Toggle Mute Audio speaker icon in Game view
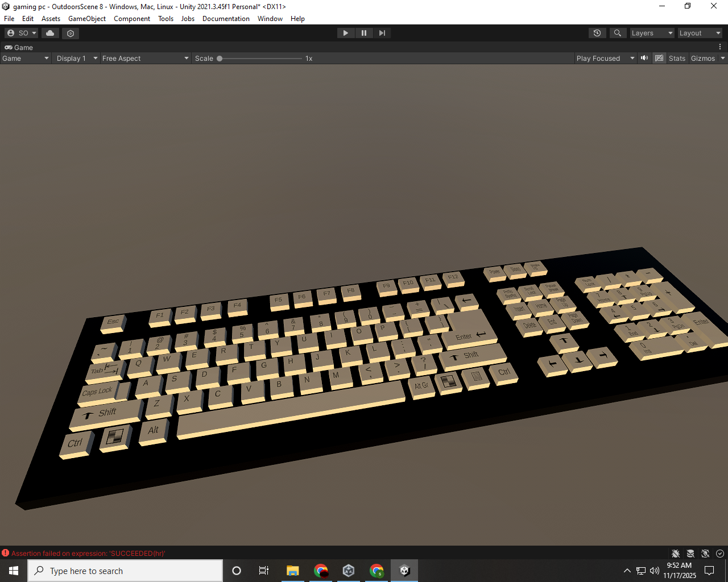This screenshot has width=728, height=582. pyautogui.click(x=644, y=58)
